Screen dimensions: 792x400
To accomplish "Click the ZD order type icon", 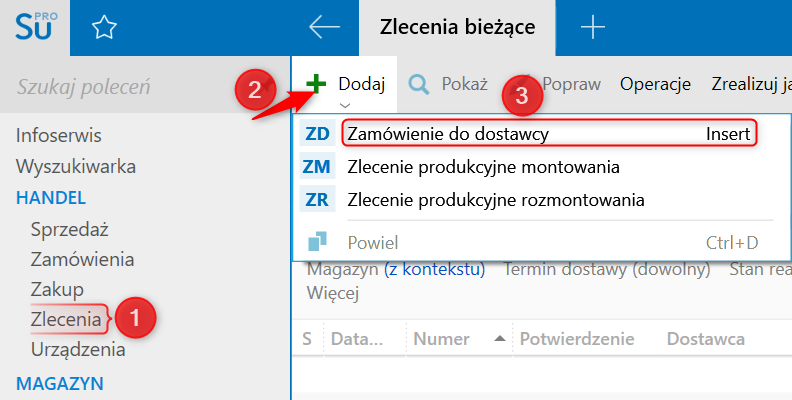I will click(317, 134).
